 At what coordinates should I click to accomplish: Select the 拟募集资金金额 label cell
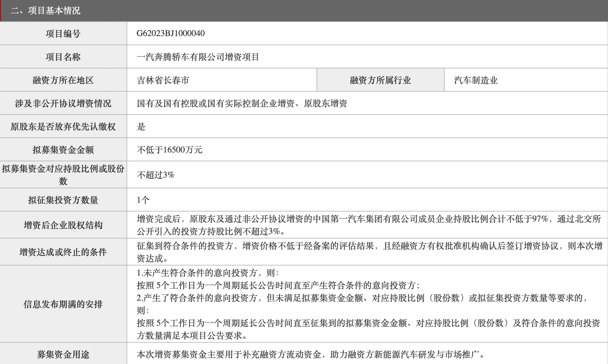pos(63,150)
